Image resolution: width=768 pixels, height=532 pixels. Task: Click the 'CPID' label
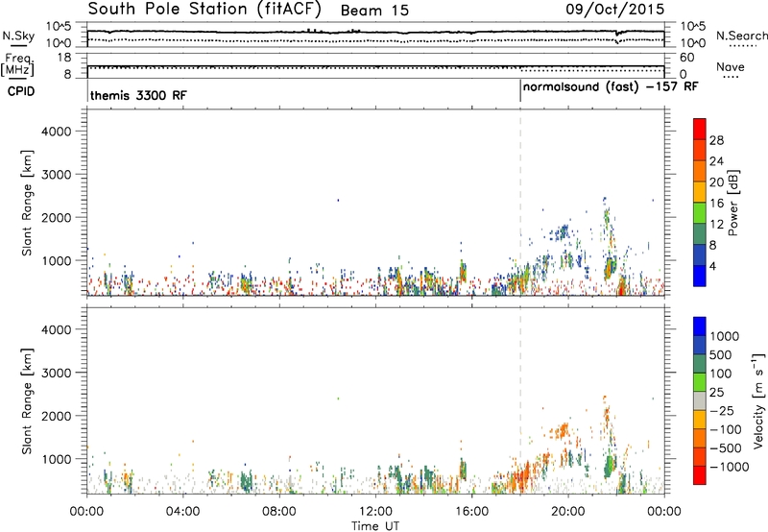pos(21,91)
